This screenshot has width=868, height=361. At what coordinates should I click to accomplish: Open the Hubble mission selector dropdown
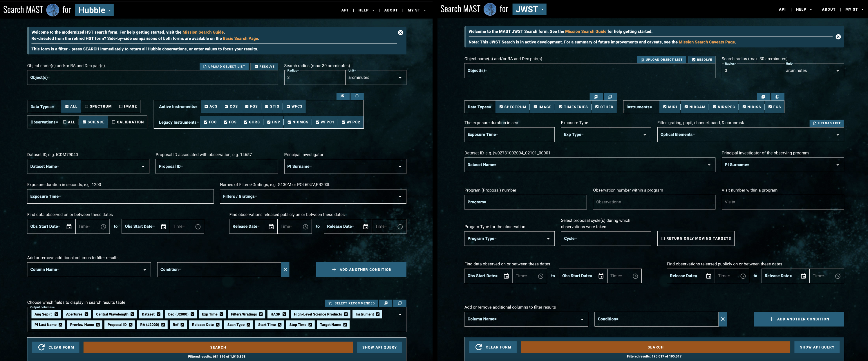(94, 10)
